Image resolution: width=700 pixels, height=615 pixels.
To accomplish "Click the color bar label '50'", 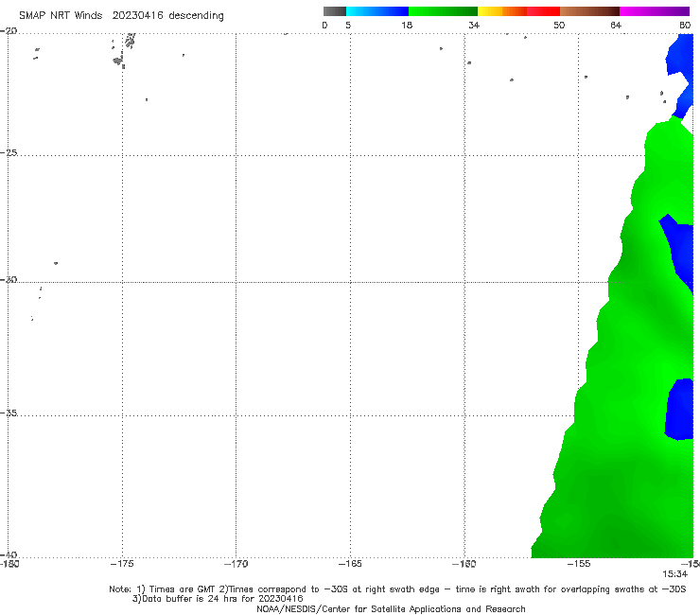I will pos(559,25).
